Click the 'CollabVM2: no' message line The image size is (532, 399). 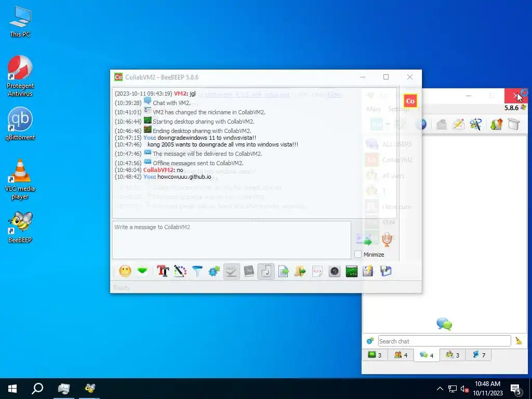pyautogui.click(x=149, y=170)
